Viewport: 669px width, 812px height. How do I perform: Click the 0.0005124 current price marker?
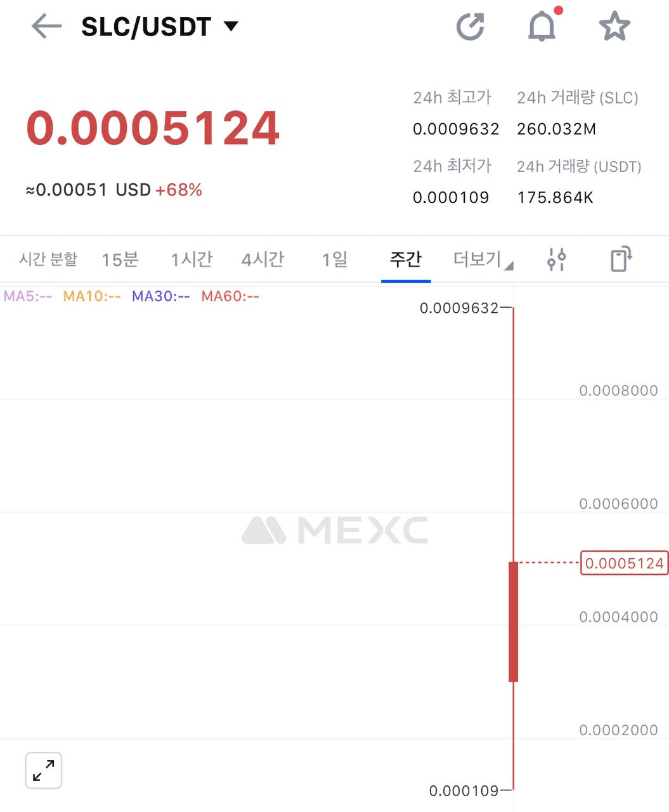coord(625,563)
